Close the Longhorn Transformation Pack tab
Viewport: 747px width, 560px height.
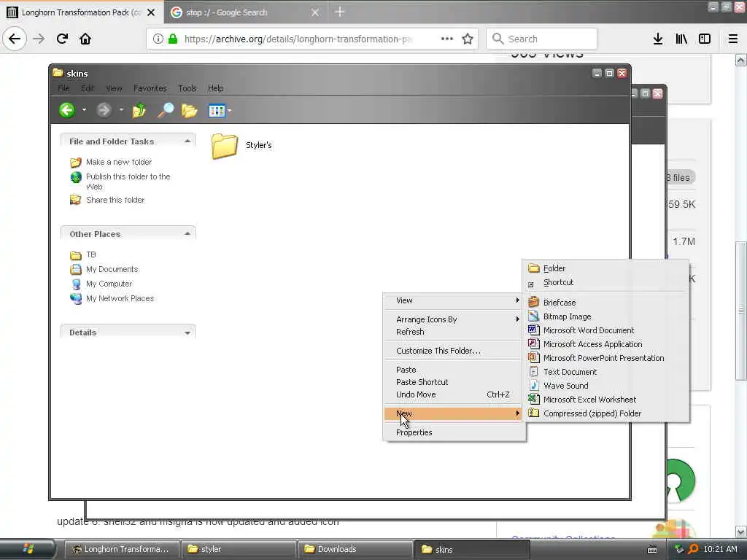coord(151,12)
